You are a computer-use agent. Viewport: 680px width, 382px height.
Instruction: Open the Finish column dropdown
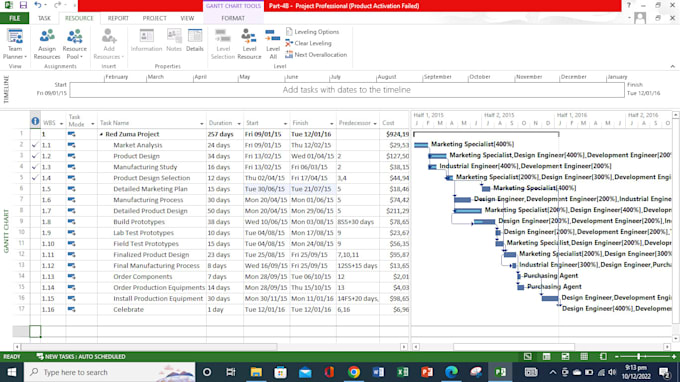332,124
